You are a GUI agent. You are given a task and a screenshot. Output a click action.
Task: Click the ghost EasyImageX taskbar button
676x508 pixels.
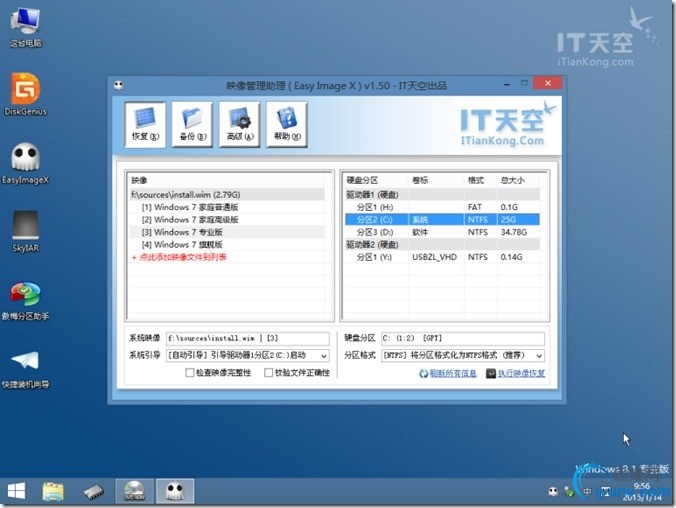[x=175, y=491]
